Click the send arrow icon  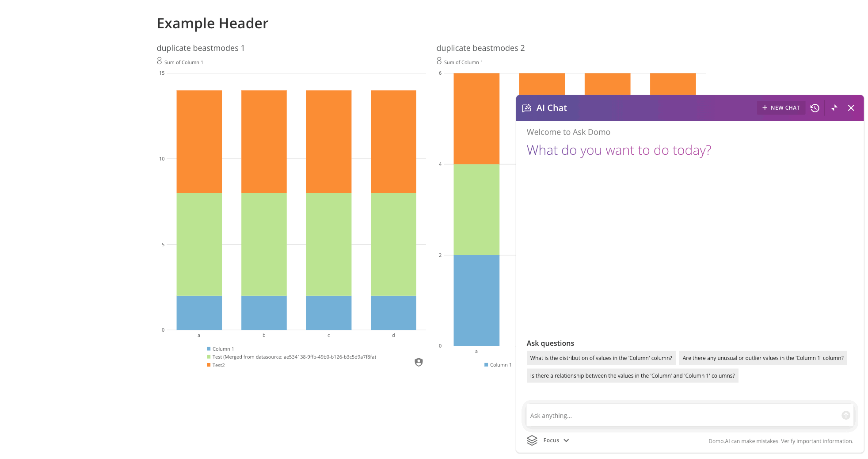pyautogui.click(x=846, y=415)
